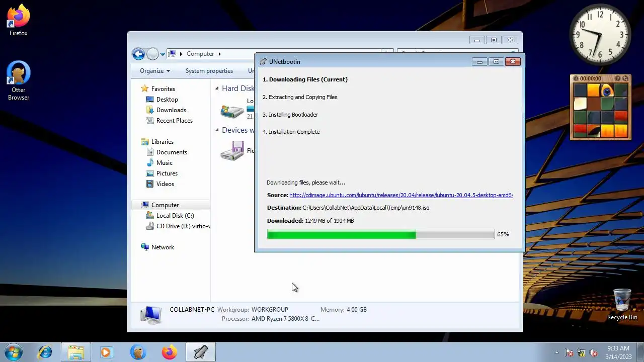This screenshot has width=644, height=362.
Task: Click the '4. Installation Complete' step
Action: coord(291,132)
